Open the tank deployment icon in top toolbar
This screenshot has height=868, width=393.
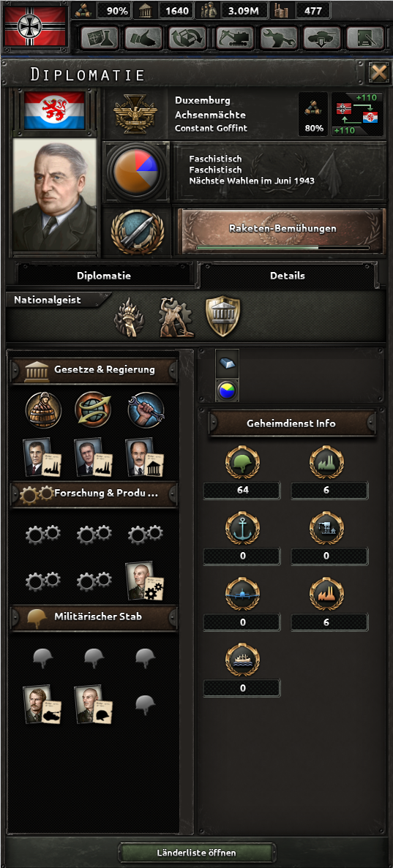click(x=323, y=37)
